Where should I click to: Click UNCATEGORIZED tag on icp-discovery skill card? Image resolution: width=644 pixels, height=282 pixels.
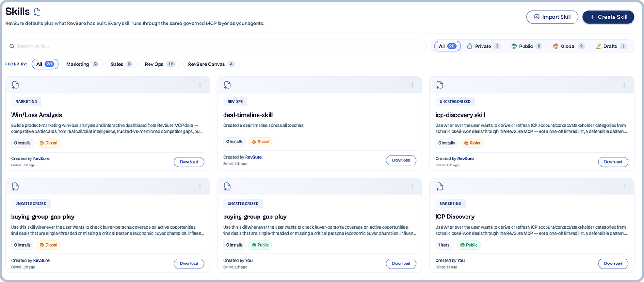click(455, 102)
